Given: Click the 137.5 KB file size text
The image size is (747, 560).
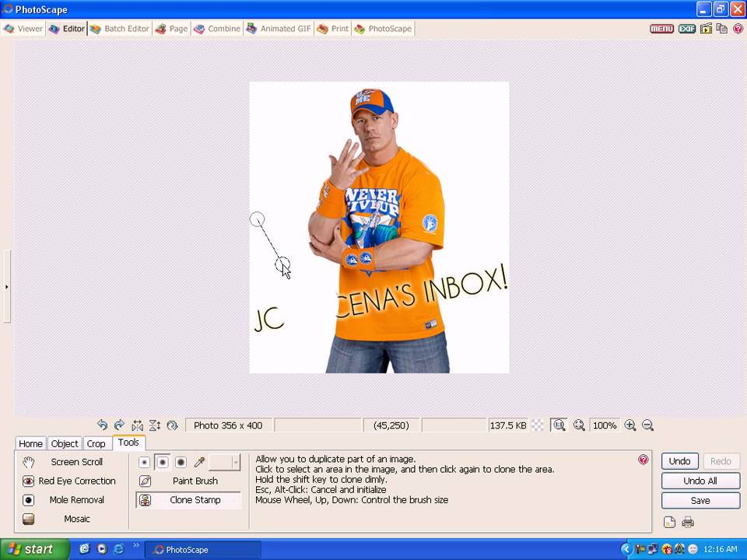Looking at the screenshot, I should [508, 425].
